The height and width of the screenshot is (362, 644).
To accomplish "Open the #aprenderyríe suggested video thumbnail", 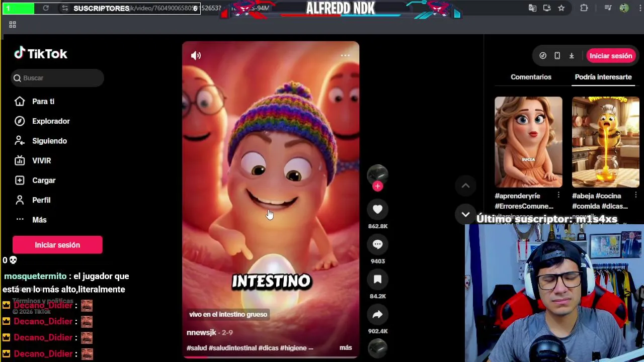I will pyautogui.click(x=528, y=142).
